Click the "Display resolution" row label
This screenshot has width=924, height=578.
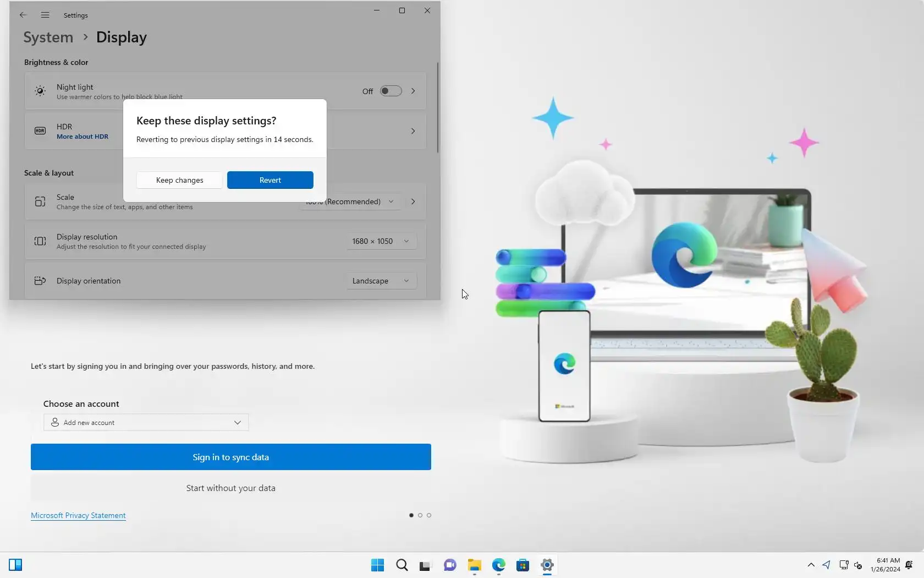[x=87, y=237]
